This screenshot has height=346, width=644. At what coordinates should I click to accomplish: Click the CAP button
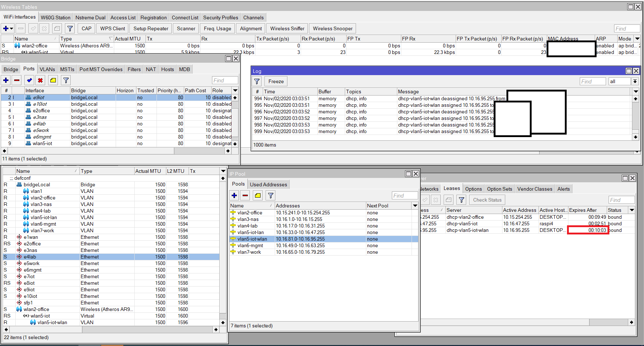tap(86, 28)
